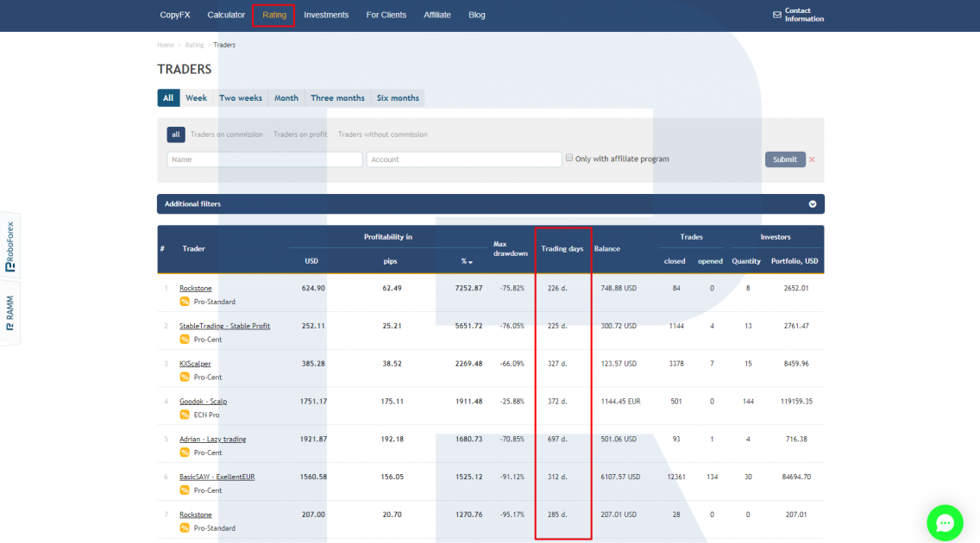Click the Balance column header
Image resolution: width=980 pixels, height=543 pixels.
point(606,248)
